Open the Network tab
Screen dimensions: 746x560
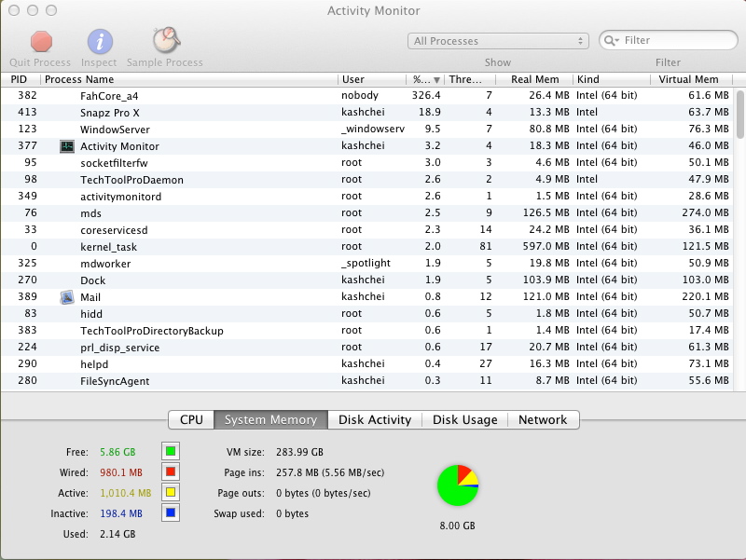[x=543, y=419]
